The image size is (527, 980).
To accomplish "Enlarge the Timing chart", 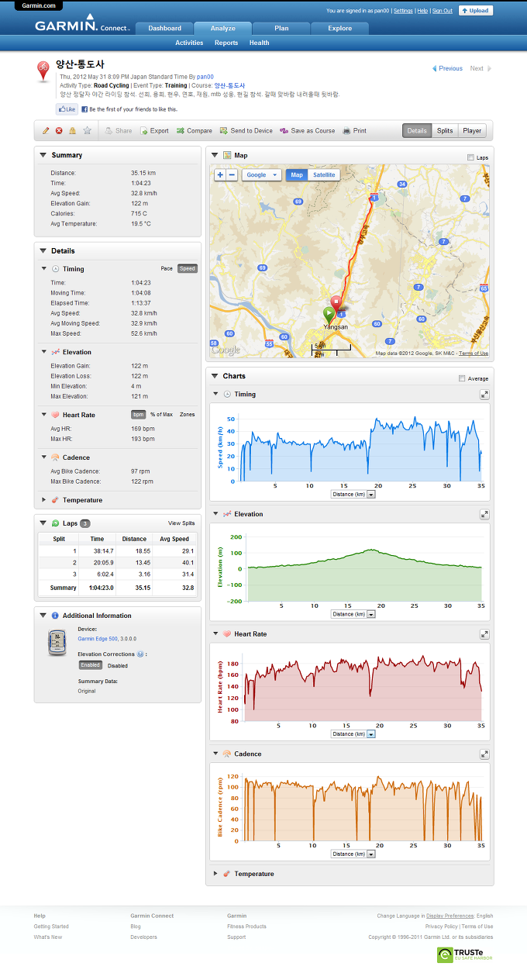I will (484, 394).
